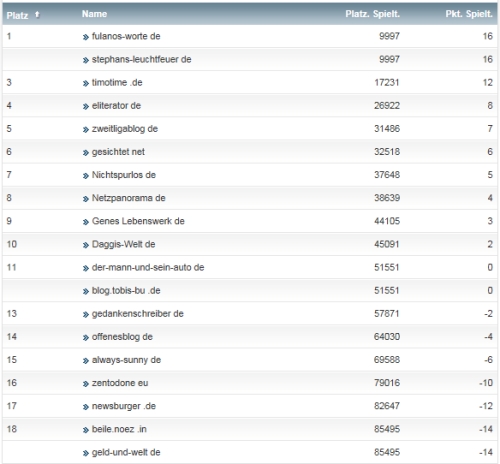Click the arrow icon before always-sunny de

coord(86,361)
